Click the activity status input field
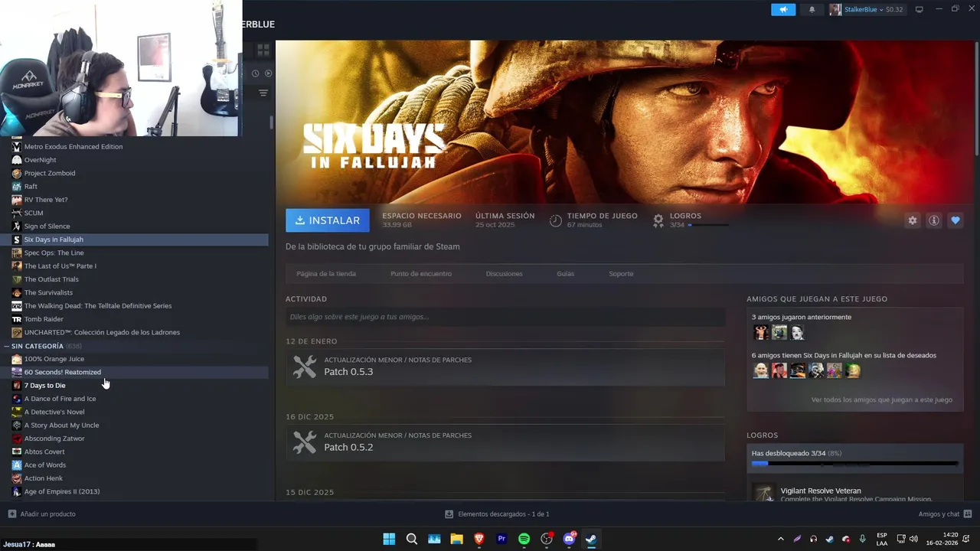 (505, 317)
